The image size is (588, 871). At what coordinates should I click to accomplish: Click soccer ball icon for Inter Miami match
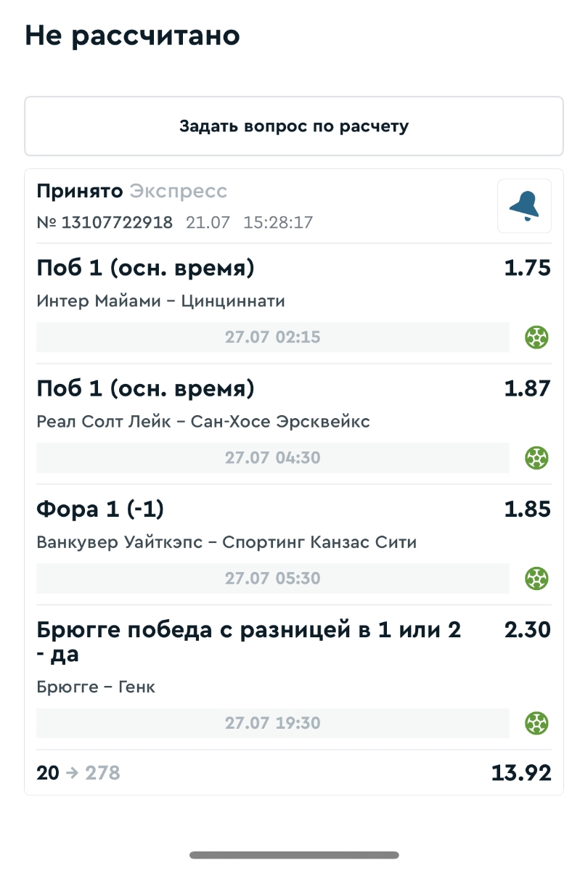pos(536,338)
